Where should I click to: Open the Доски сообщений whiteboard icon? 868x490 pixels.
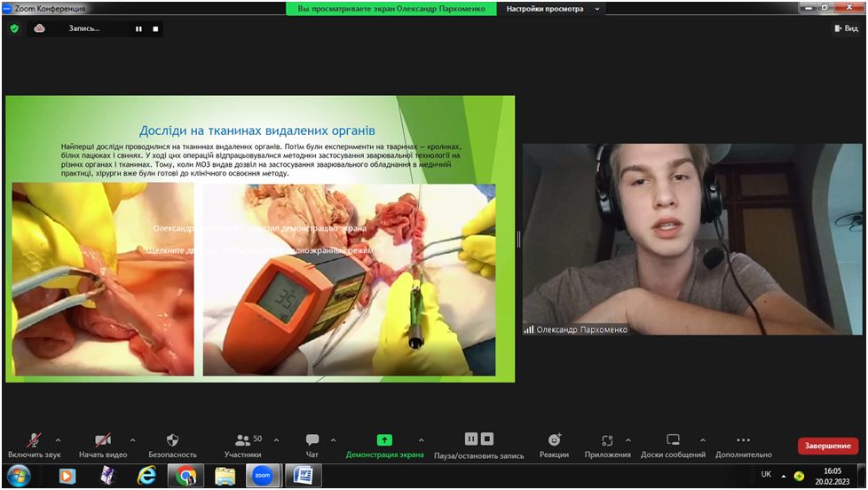673,439
